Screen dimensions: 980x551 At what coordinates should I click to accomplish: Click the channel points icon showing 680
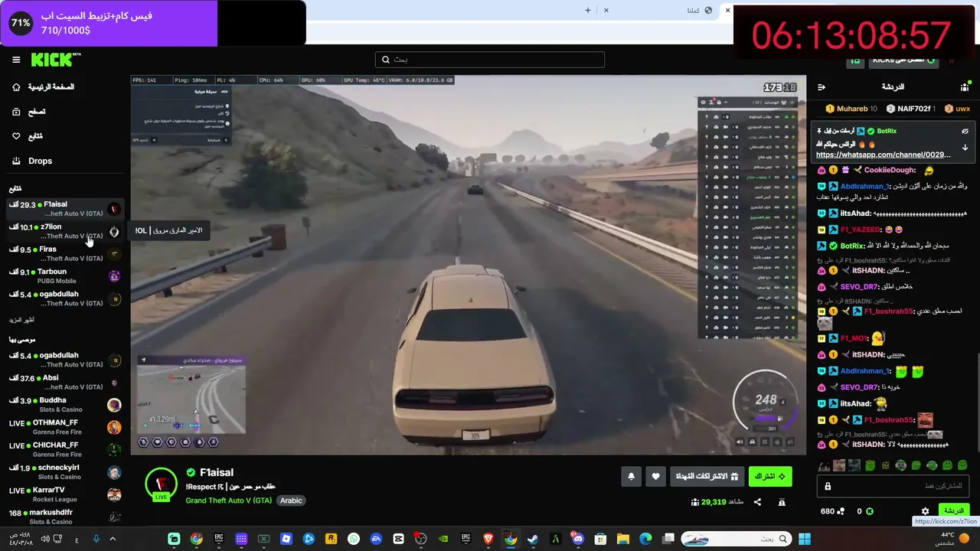(840, 511)
